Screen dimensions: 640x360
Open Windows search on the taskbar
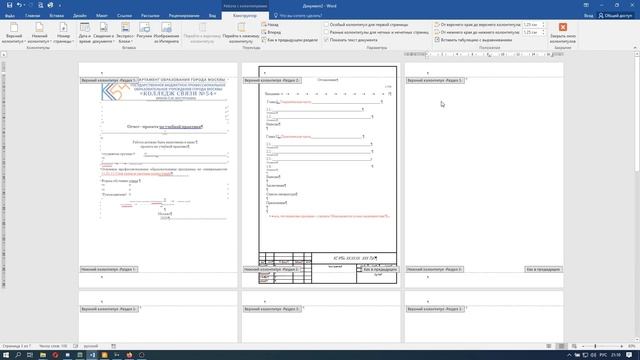pyautogui.click(x=18, y=355)
